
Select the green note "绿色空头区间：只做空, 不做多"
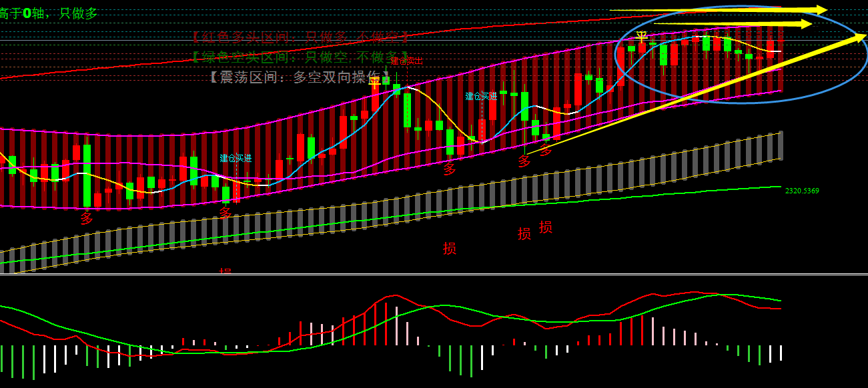point(300,57)
